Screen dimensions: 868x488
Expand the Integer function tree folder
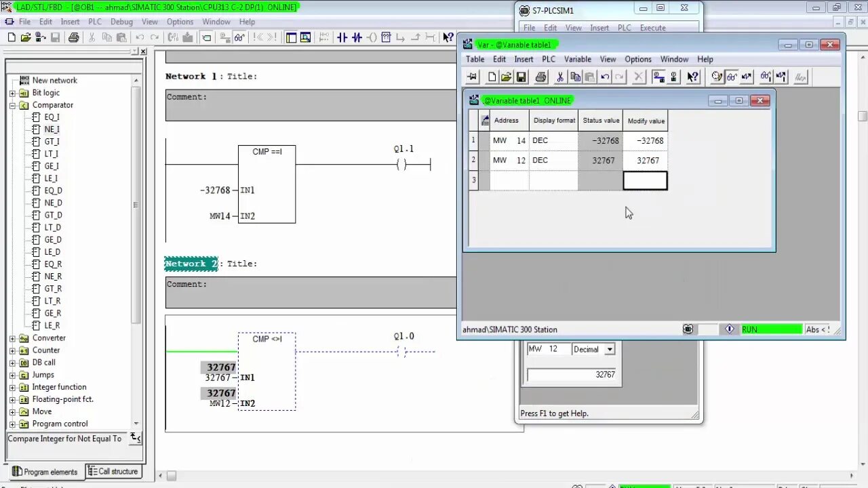(x=12, y=387)
